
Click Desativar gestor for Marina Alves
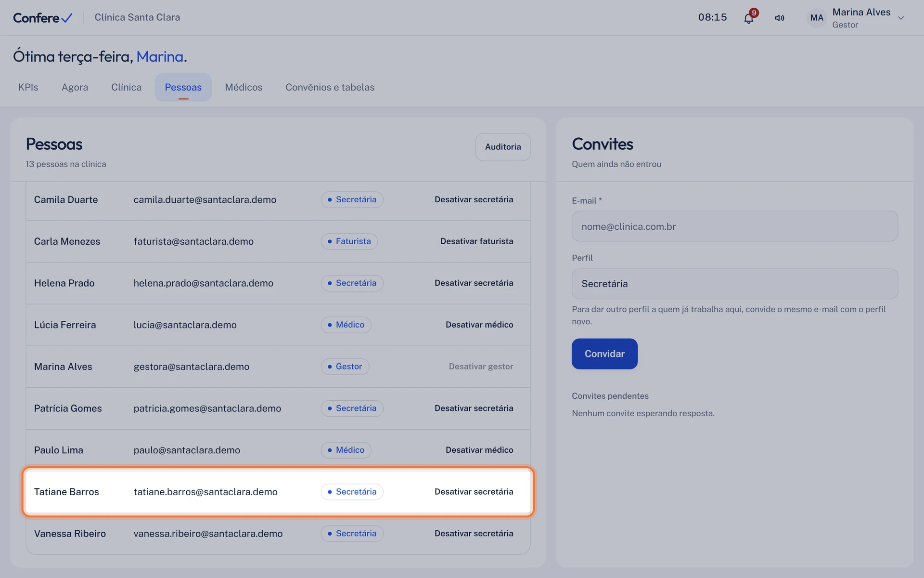point(481,367)
